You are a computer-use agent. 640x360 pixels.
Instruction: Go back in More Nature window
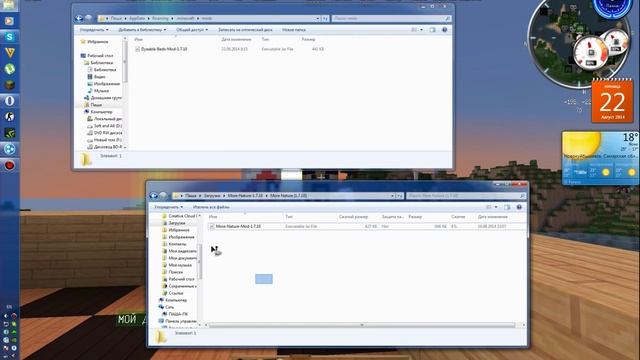[x=153, y=196]
